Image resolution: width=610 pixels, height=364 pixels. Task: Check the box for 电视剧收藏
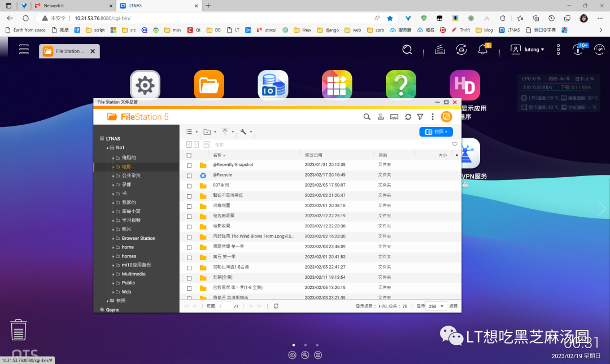(189, 217)
